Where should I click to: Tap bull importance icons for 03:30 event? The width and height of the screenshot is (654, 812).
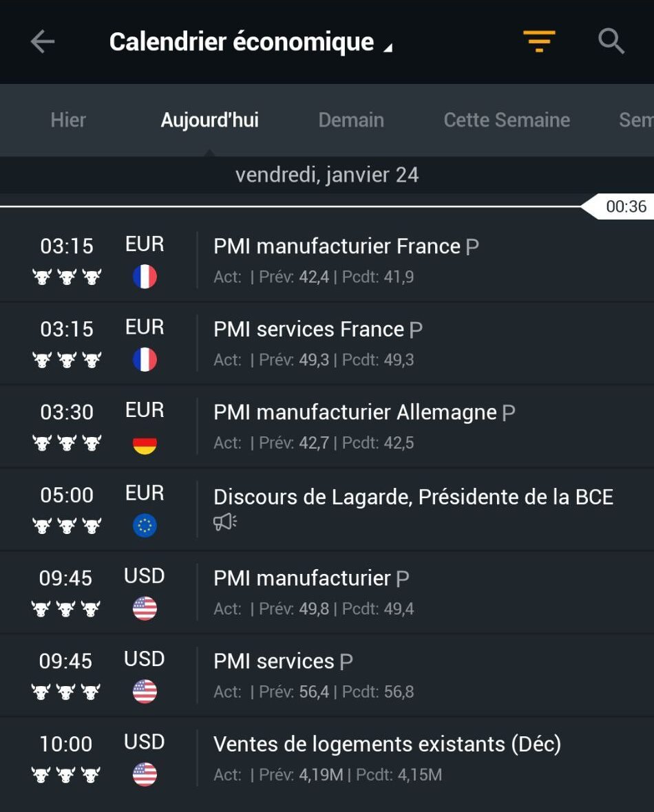click(x=67, y=442)
